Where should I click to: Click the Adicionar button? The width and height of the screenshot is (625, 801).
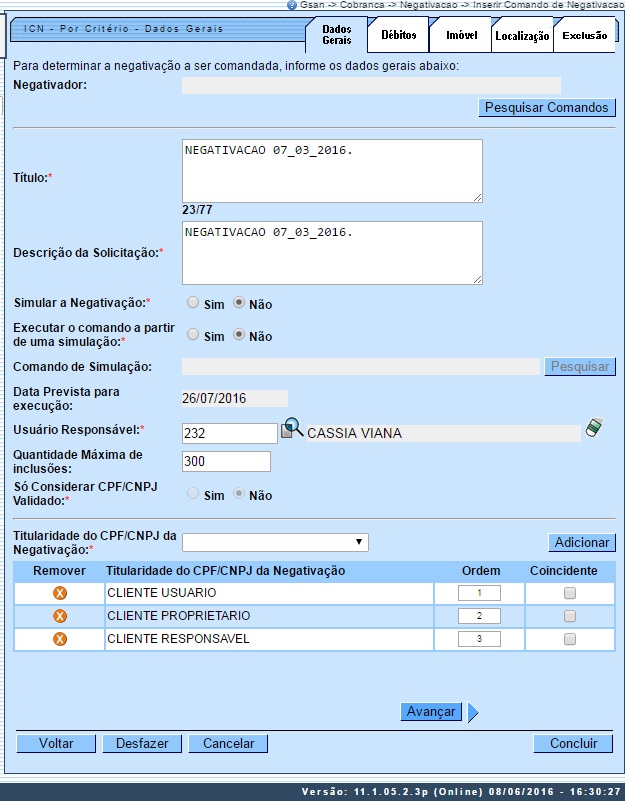point(582,542)
